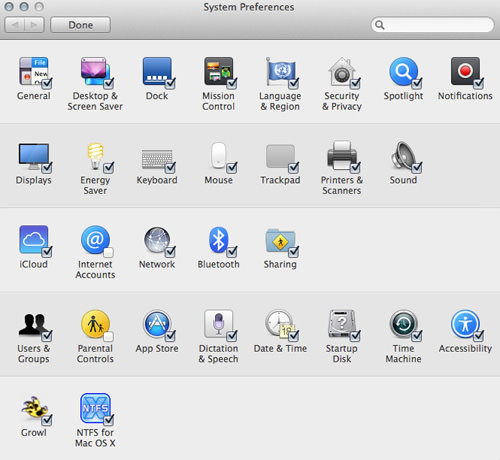The height and width of the screenshot is (460, 500).
Task: Open Desktop & Screen Saver icon
Action: click(95, 71)
